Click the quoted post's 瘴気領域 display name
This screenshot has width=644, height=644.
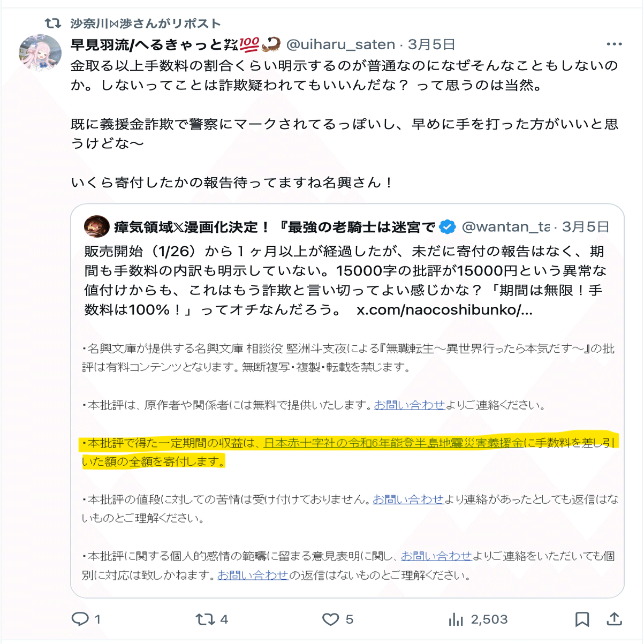pyautogui.click(x=274, y=227)
